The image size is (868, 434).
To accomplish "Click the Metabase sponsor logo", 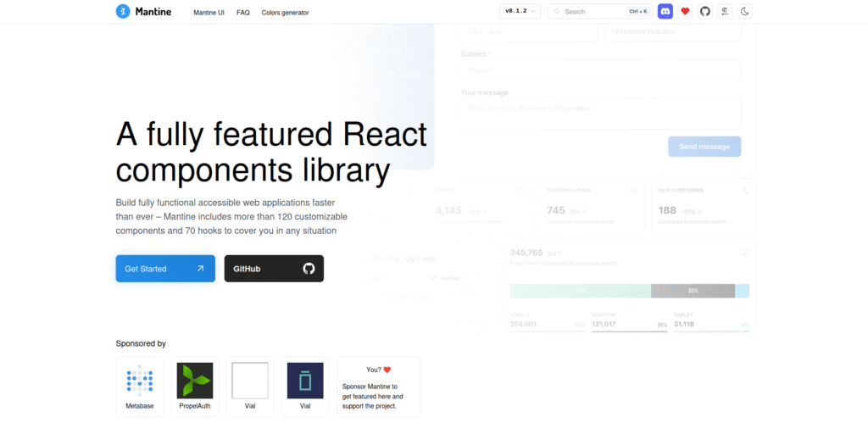I will (x=140, y=381).
